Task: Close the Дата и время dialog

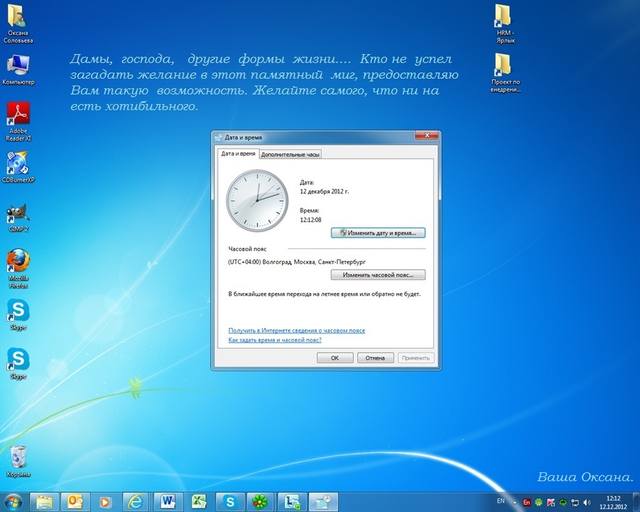Action: 427,136
